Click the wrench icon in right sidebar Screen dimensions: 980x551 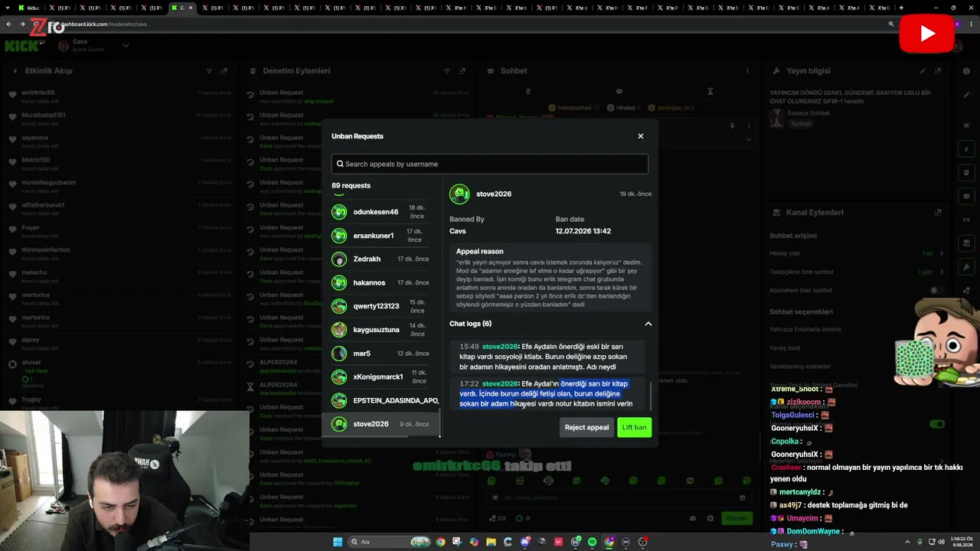(966, 267)
